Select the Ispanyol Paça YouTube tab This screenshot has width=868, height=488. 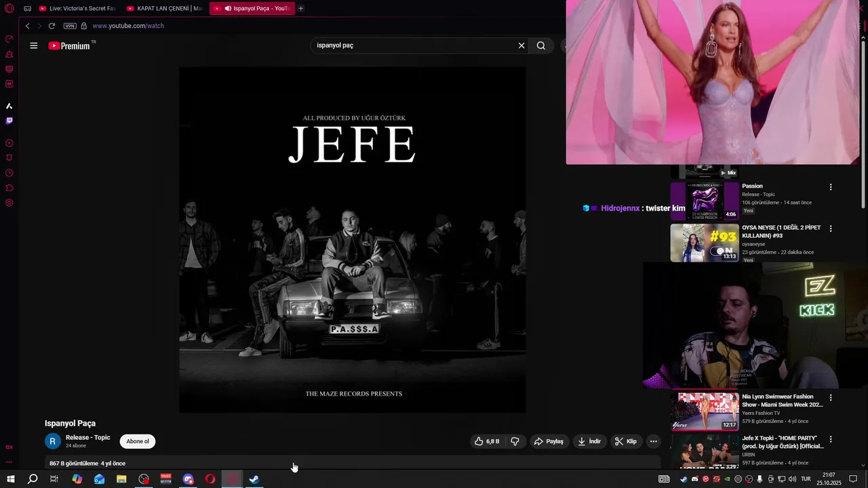click(252, 8)
